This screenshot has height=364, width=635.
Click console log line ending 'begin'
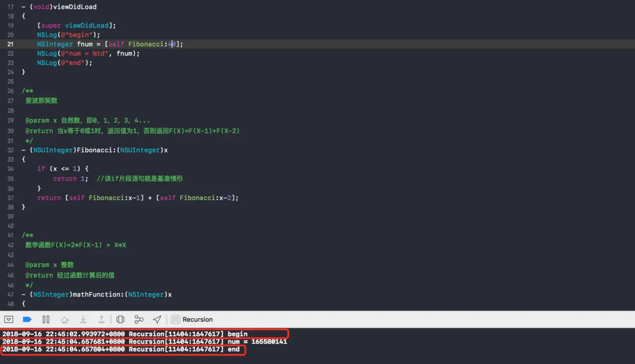pyautogui.click(x=125, y=334)
